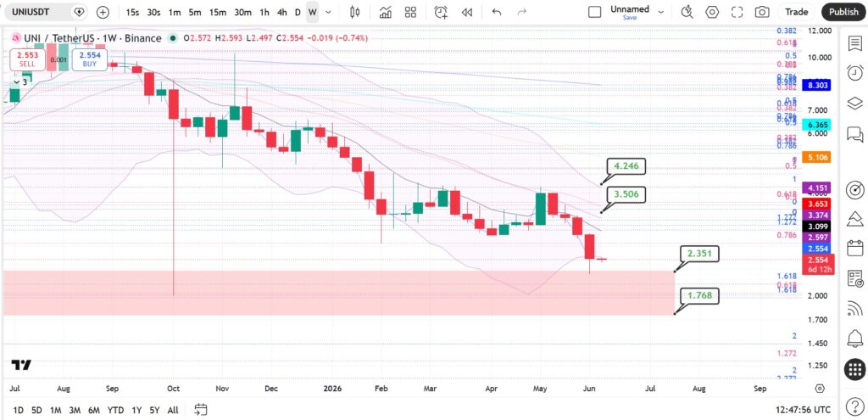The width and height of the screenshot is (868, 420).
Task: Switch to the 6M date range
Action: click(x=93, y=410)
